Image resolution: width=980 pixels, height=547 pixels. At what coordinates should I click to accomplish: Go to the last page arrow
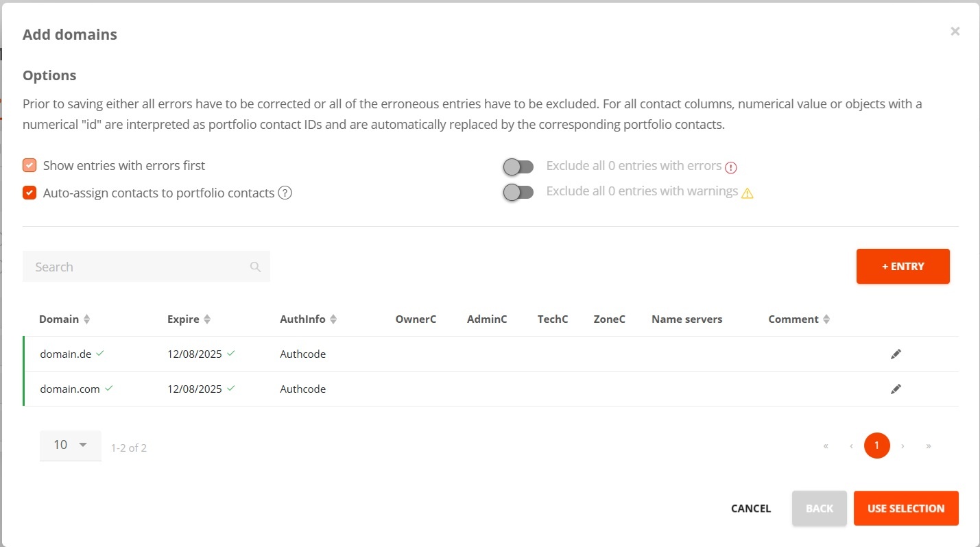tap(929, 446)
